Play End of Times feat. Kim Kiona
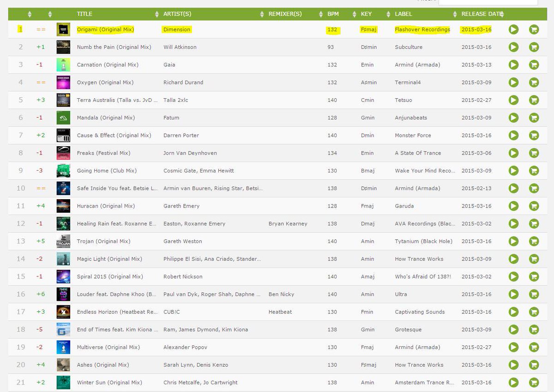This screenshot has height=392, width=554. (513, 329)
